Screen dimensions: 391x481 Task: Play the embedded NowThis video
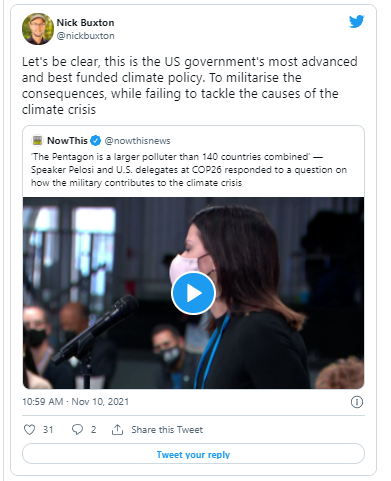tap(193, 293)
